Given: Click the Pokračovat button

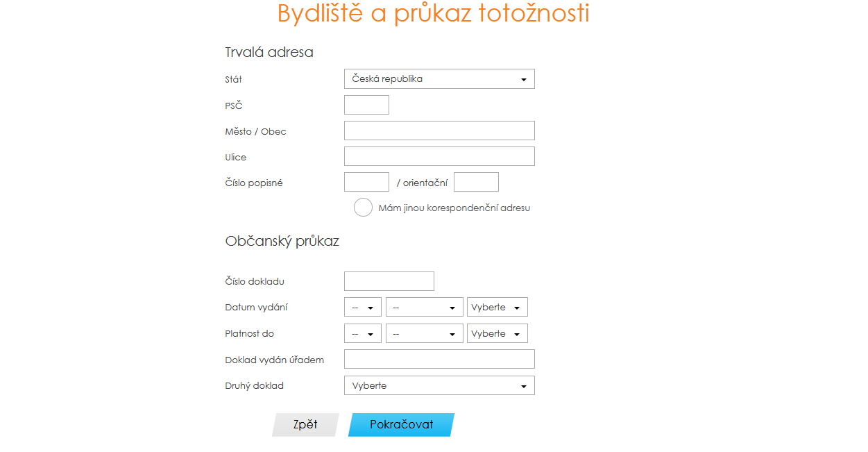Looking at the screenshot, I should point(401,424).
